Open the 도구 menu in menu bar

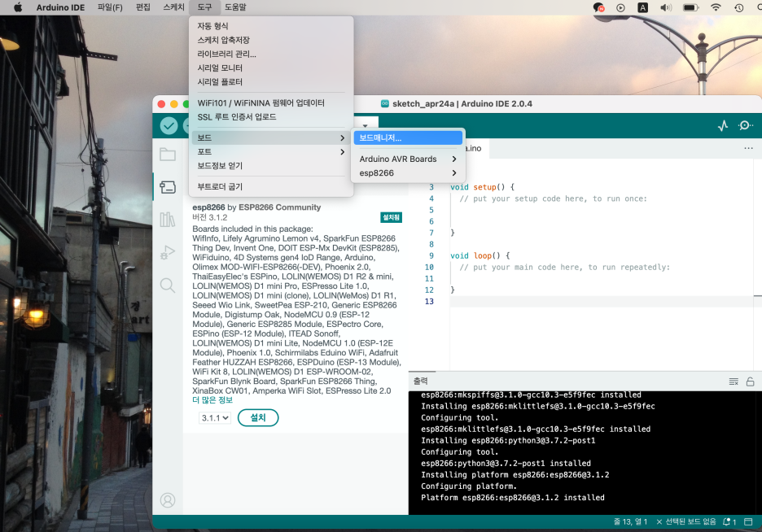pos(204,7)
